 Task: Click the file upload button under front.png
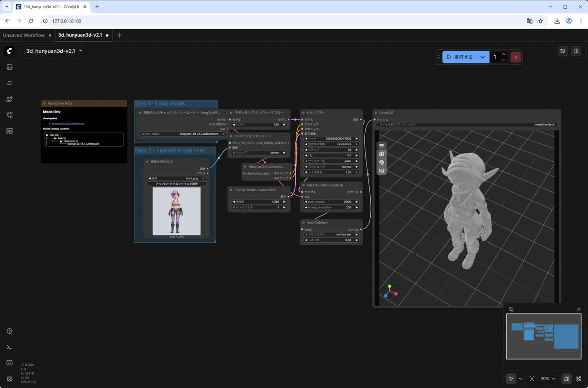point(176,184)
